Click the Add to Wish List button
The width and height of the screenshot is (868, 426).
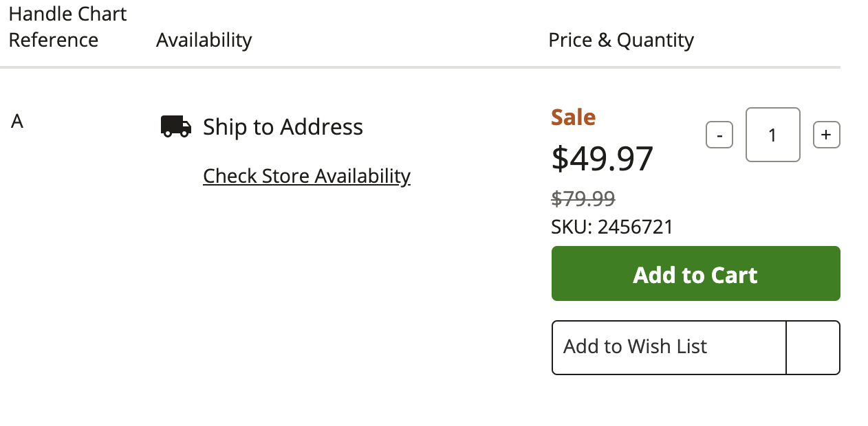[x=669, y=347]
